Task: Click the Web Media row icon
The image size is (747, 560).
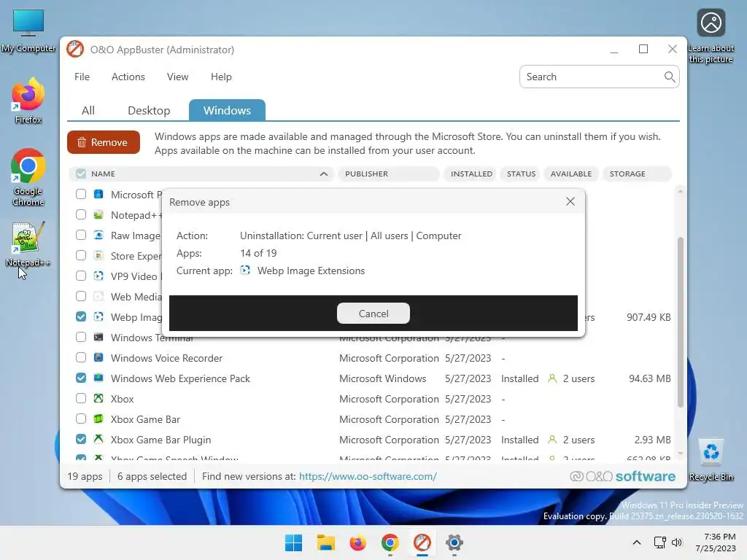Action: [x=98, y=297]
